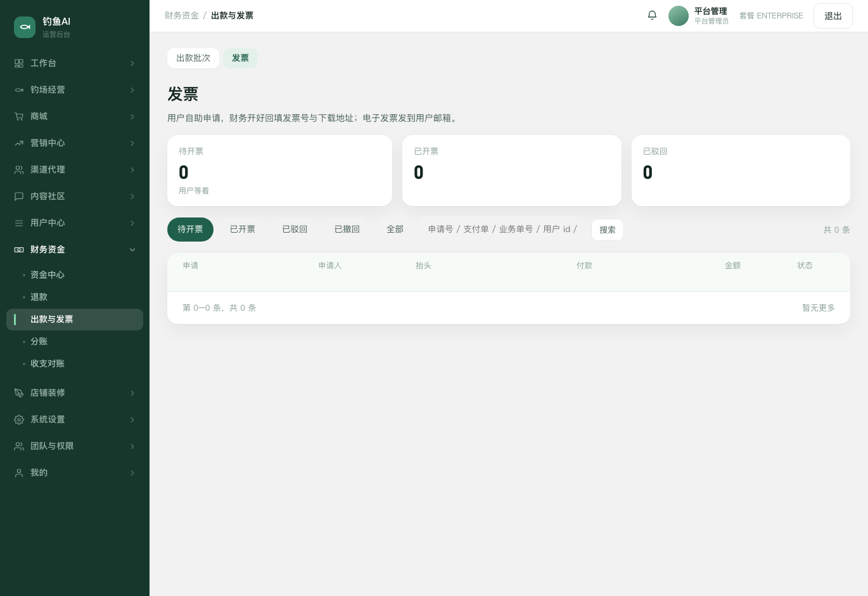Click the 财务资金 banknote icon
Screen dimensions: 868x596
19,250
